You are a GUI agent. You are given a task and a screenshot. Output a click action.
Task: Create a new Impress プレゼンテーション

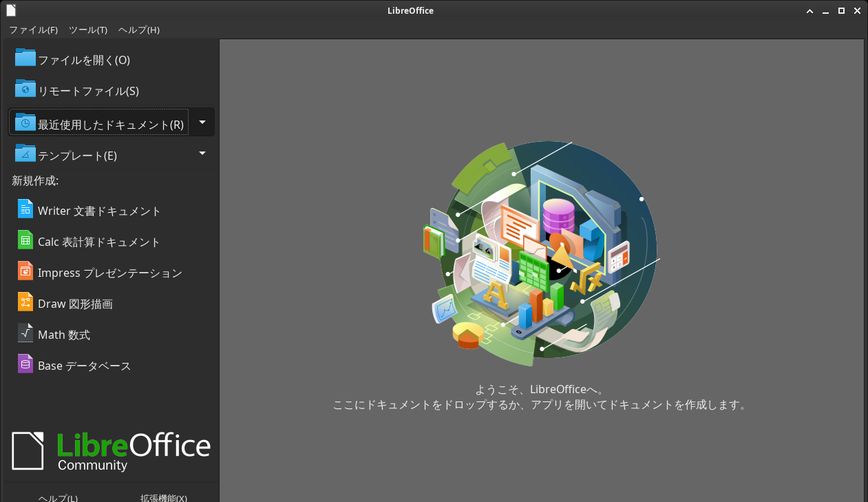pyautogui.click(x=111, y=273)
